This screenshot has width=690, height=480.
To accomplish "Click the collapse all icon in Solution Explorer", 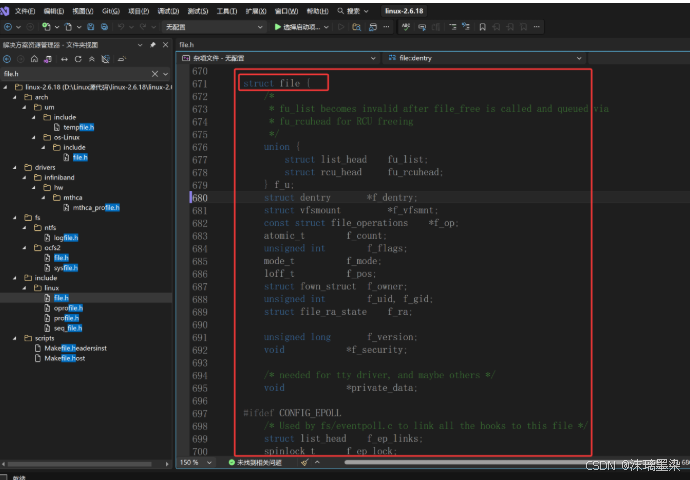I will [x=92, y=59].
